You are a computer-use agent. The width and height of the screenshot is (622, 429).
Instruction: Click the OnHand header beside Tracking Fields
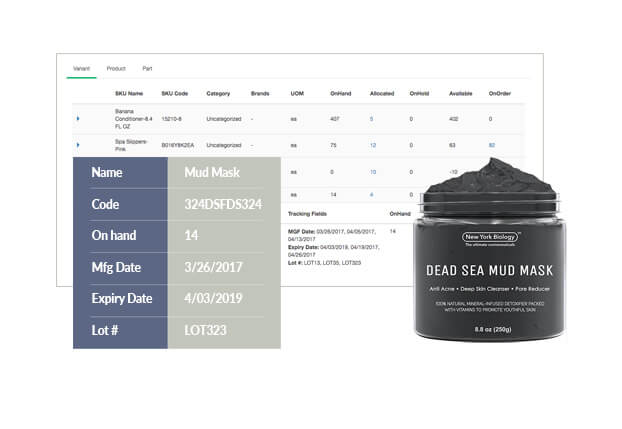click(x=400, y=214)
